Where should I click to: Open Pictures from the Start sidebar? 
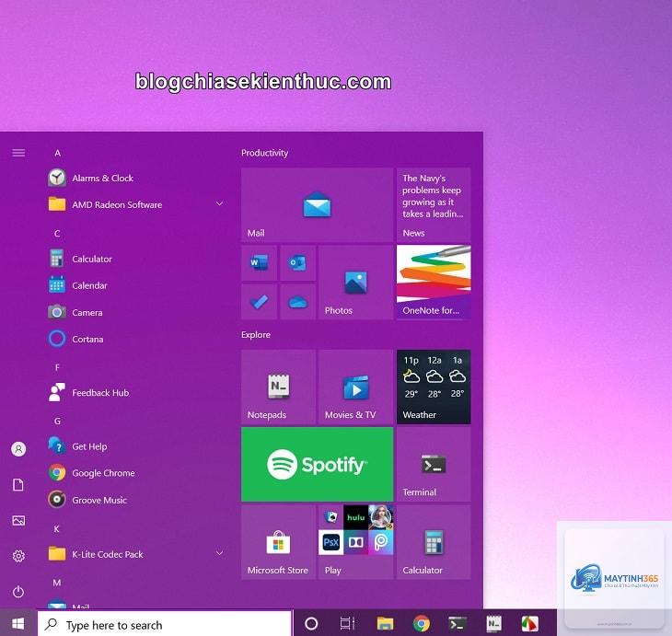pos(18,520)
